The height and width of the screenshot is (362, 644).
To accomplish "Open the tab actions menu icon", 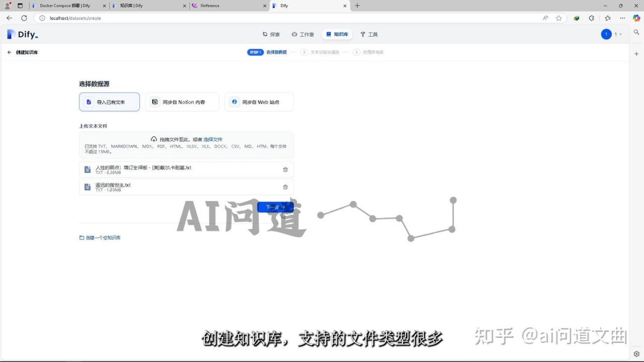I will coord(20,6).
